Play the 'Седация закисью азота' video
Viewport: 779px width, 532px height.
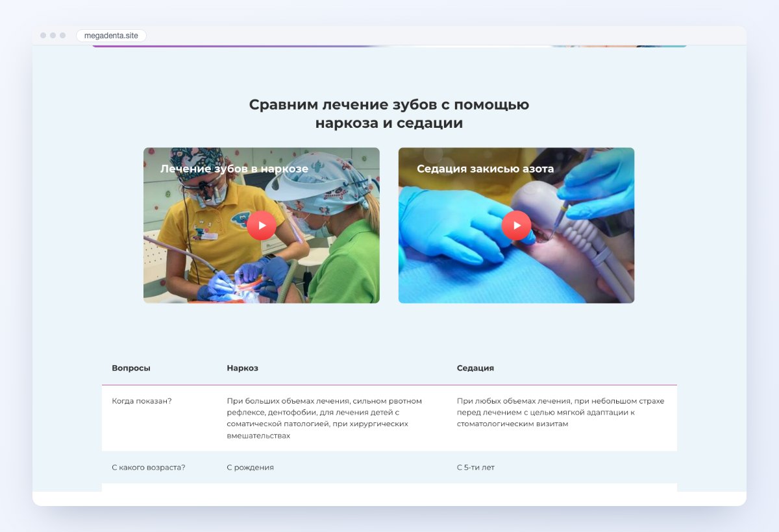coord(516,225)
